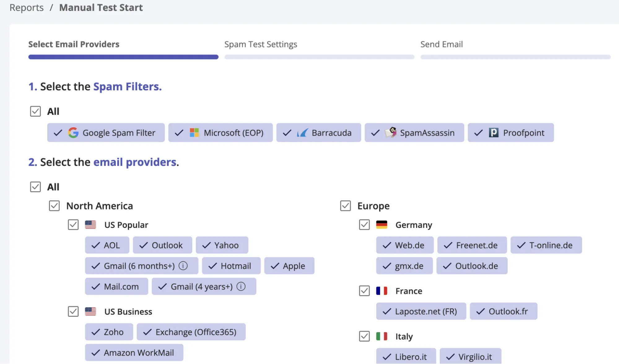Click the US flag beside US Business

click(x=90, y=311)
